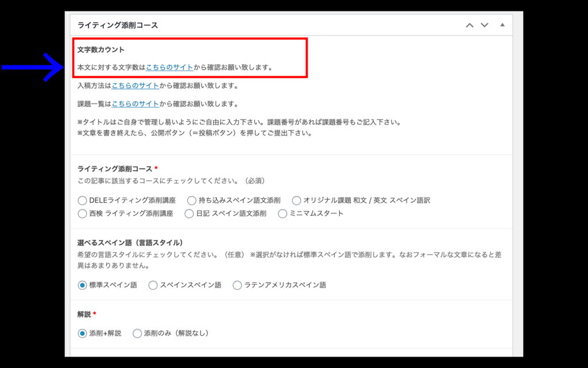Click the 選べるスペイン語（言語スタイル）section label
588x368 pixels.
point(130,243)
